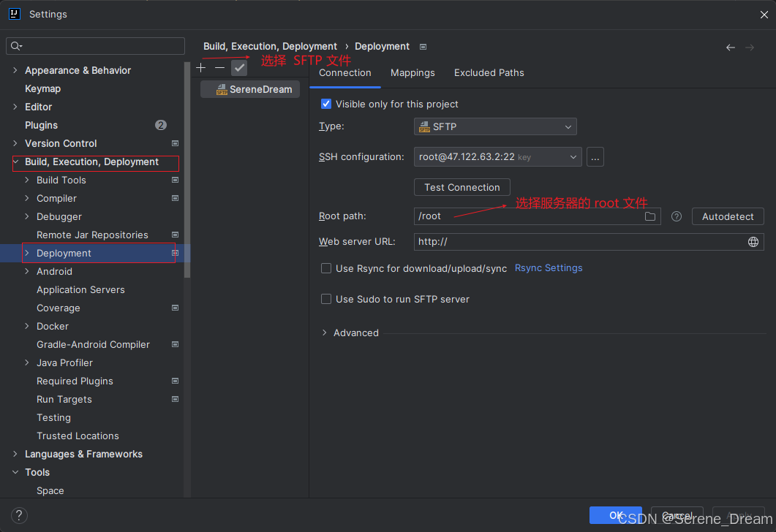Screen dimensions: 776x532
Task: Navigate forward with the right arrow icon
Action: [x=750, y=47]
